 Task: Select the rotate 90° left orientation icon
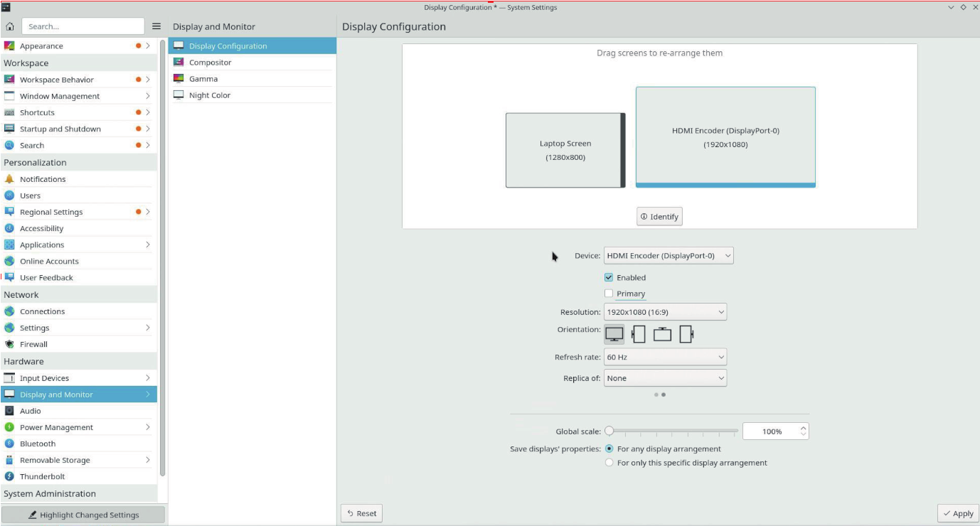point(638,334)
